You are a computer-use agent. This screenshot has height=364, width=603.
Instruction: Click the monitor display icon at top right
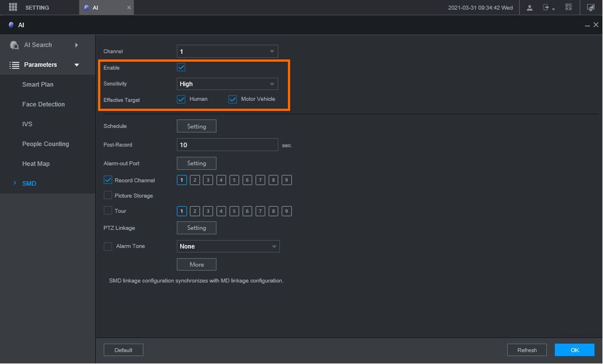[x=591, y=8]
